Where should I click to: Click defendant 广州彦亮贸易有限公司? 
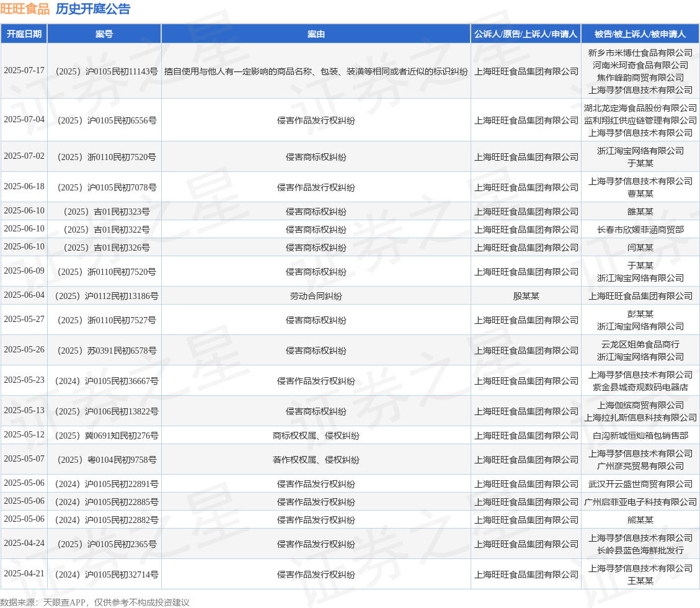pyautogui.click(x=640, y=466)
